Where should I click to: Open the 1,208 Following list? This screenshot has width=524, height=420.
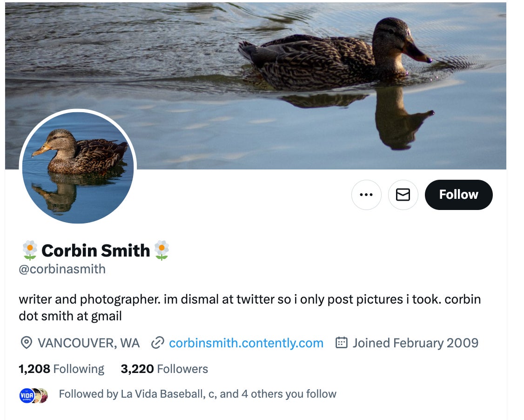pos(61,369)
